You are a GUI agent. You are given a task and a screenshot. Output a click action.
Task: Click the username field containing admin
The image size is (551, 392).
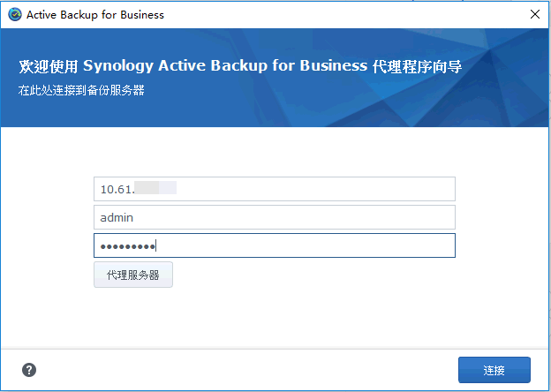tap(275, 217)
